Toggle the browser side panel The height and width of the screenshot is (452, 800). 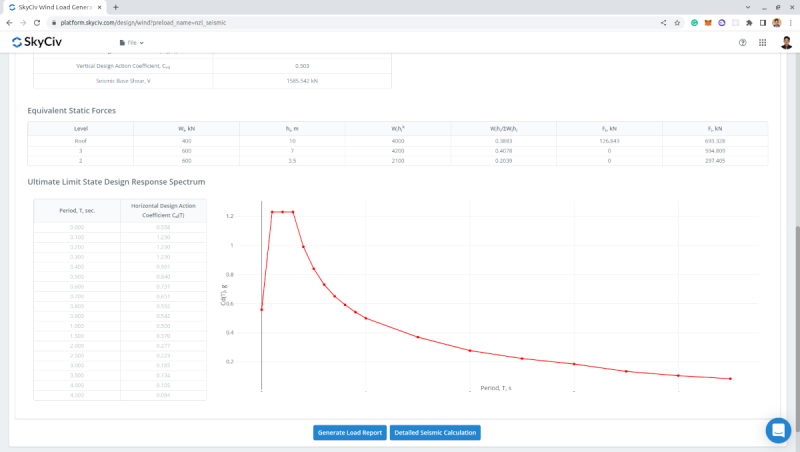tap(763, 22)
